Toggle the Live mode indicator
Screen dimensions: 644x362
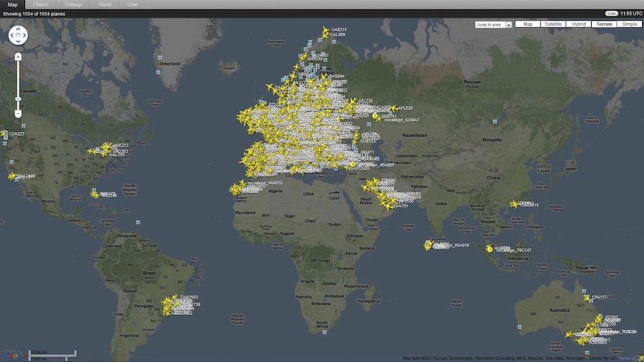(x=611, y=14)
